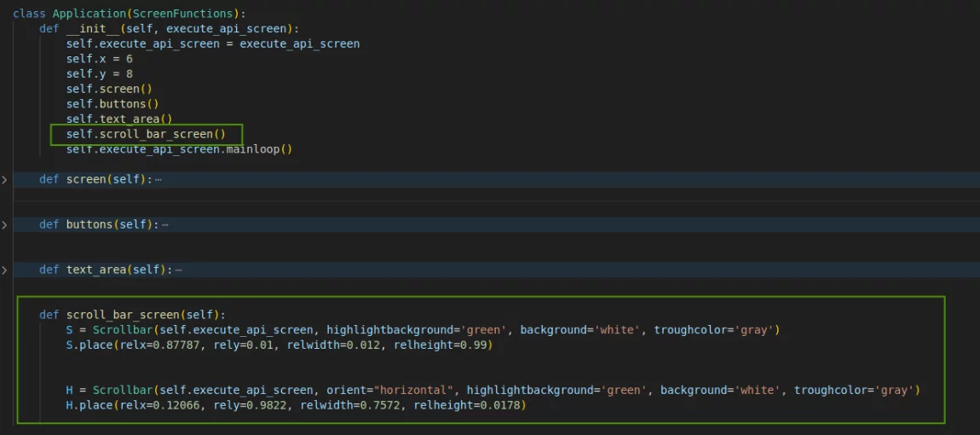The height and width of the screenshot is (435, 980).
Task: Click the highlighted self.scroll_bar_screen() call
Action: pos(146,134)
